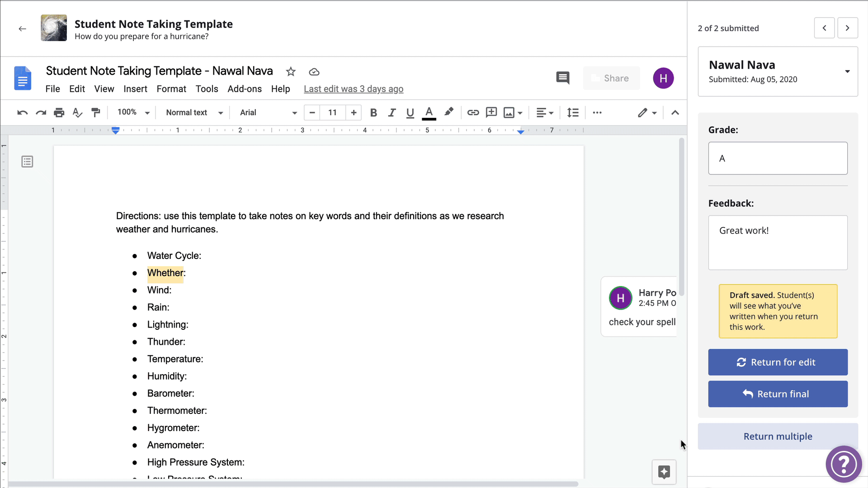Open 'Last edit was 3 days ago' link

354,89
